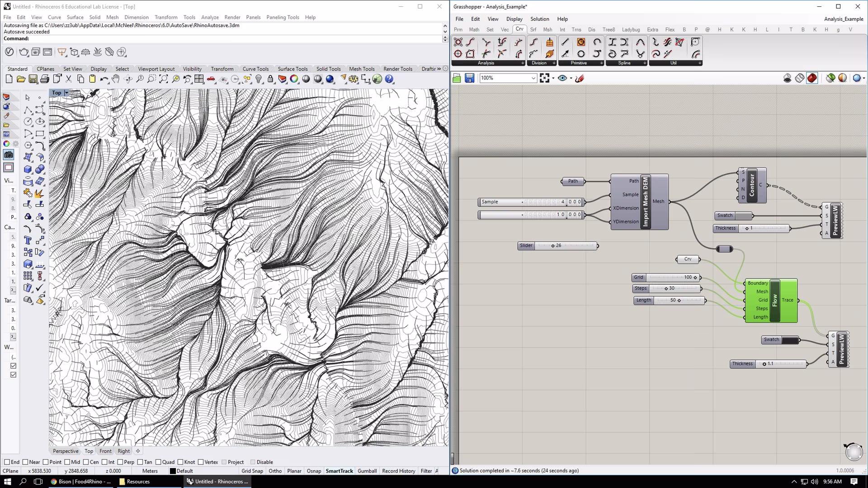Click the Zoom Extents frame icon in Grasshopper
Screen dimensions: 868x488
544,78
